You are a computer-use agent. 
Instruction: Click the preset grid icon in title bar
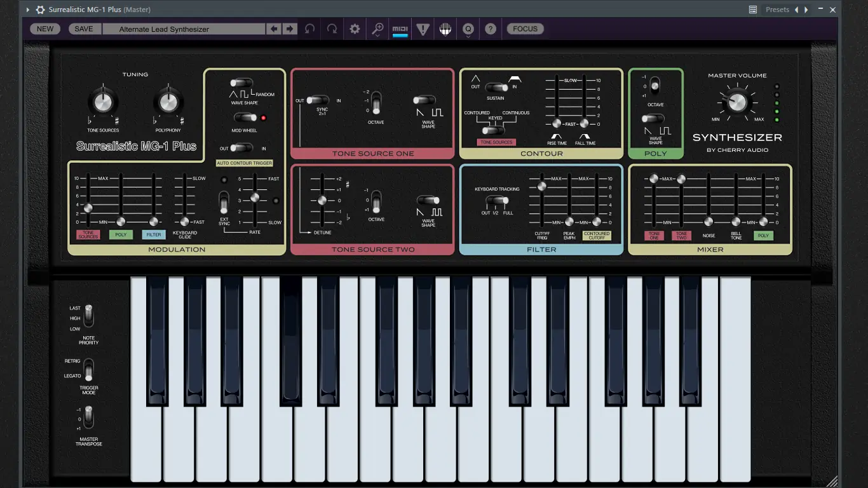(753, 10)
